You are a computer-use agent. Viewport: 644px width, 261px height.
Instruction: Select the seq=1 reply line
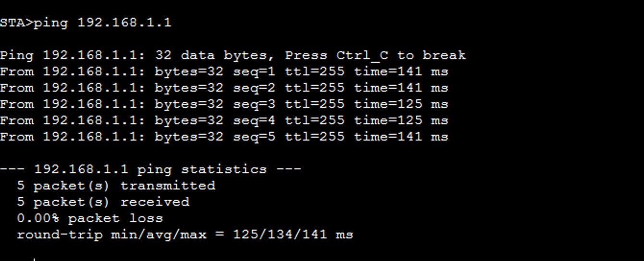(x=224, y=72)
